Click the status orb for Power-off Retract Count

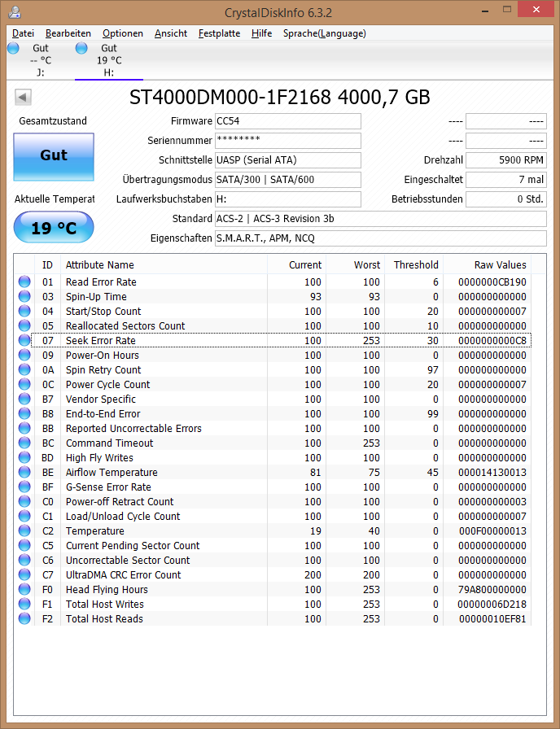pyautogui.click(x=24, y=501)
